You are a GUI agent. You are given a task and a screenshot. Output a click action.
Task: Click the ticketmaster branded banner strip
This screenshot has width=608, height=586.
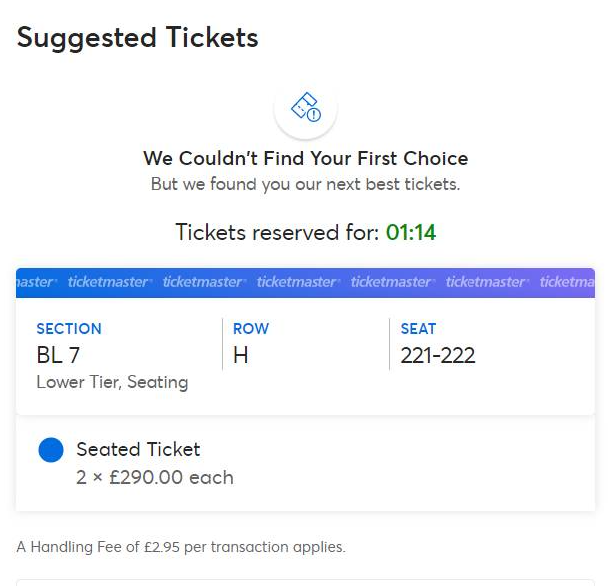point(305,282)
